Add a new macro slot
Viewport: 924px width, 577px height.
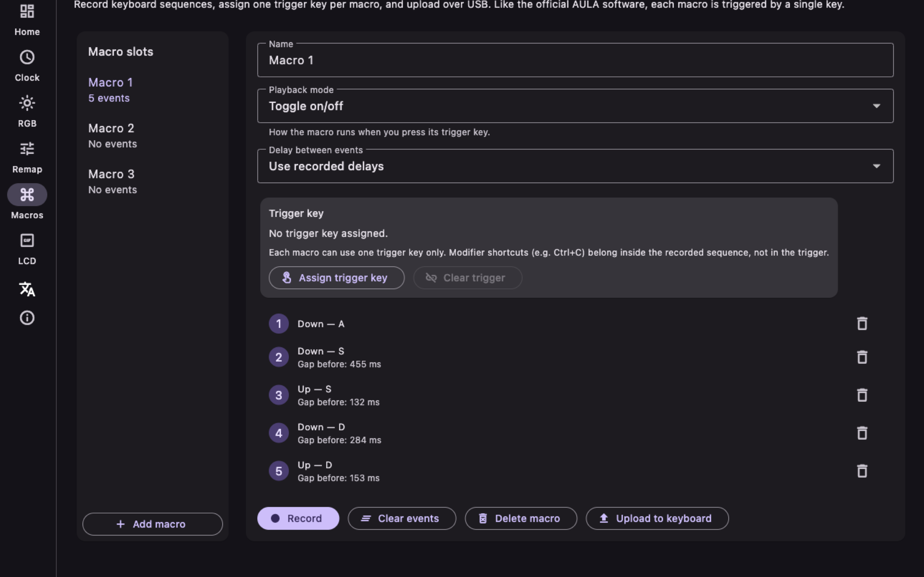153,524
